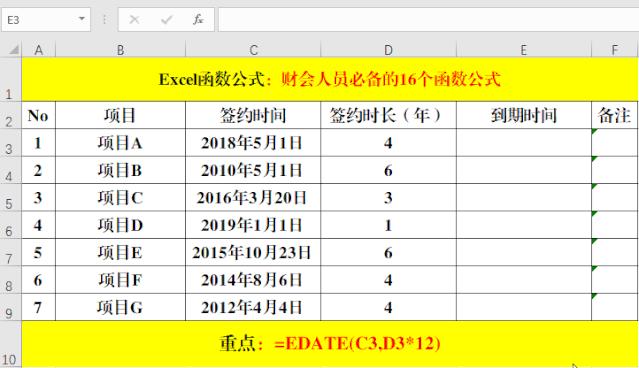The image size is (639, 368).
Task: Click the 备注 cell in 项目A row
Action: pos(615,143)
